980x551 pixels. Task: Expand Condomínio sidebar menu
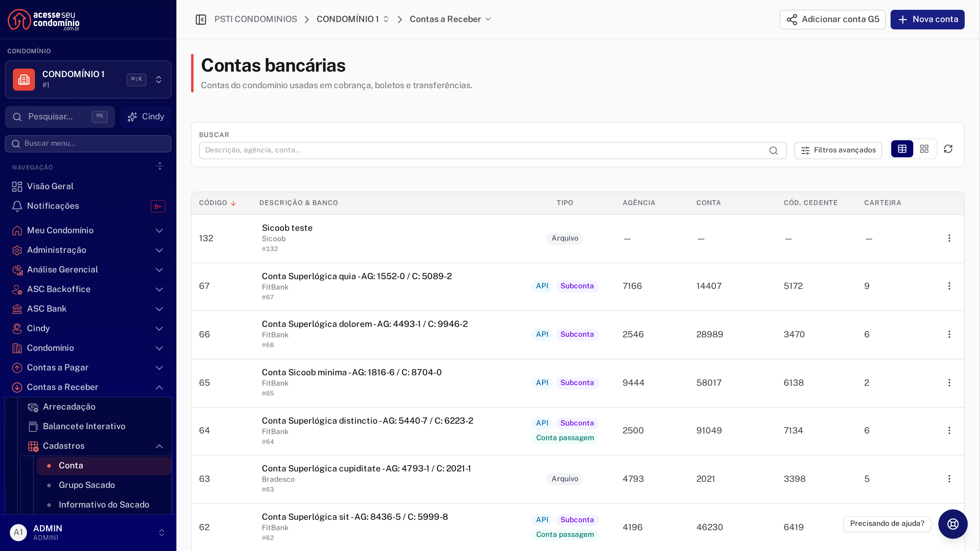(88, 348)
